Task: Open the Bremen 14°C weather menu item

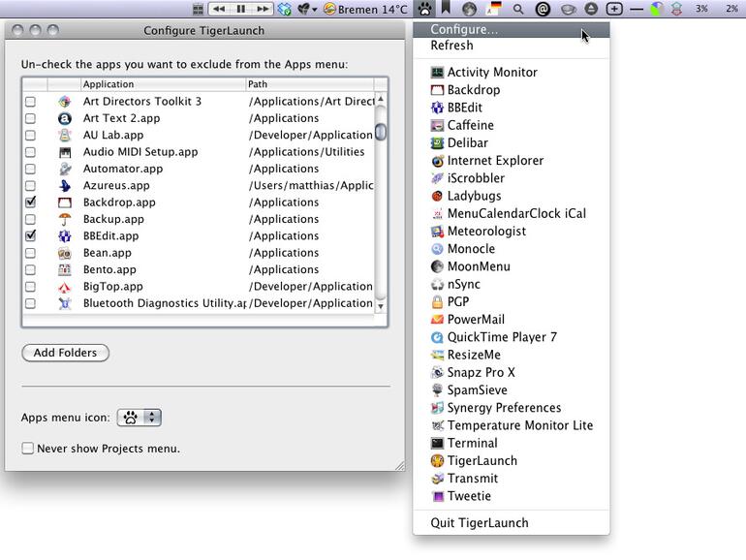Action: 365,9
